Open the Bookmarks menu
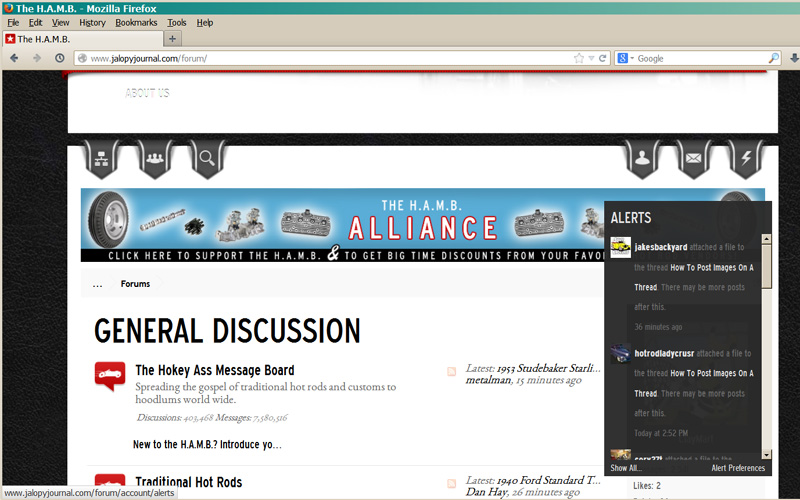Image resolution: width=800 pixels, height=500 pixels. coord(136,22)
